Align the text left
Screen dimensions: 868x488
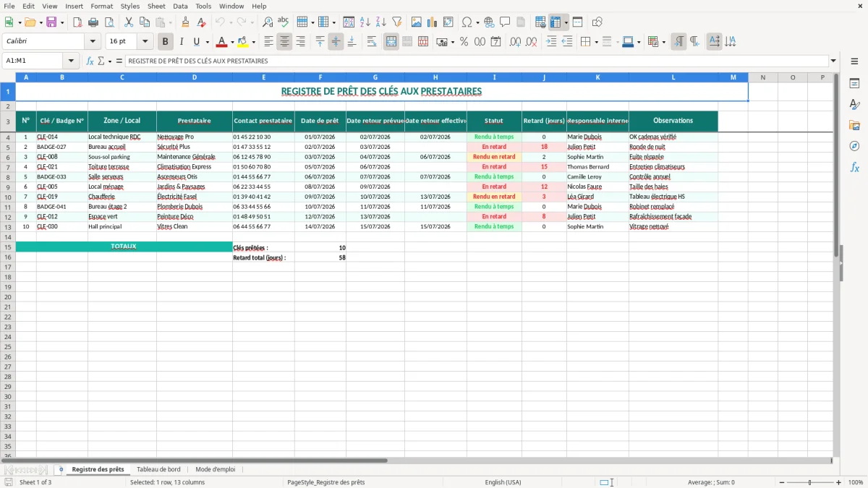coord(268,42)
